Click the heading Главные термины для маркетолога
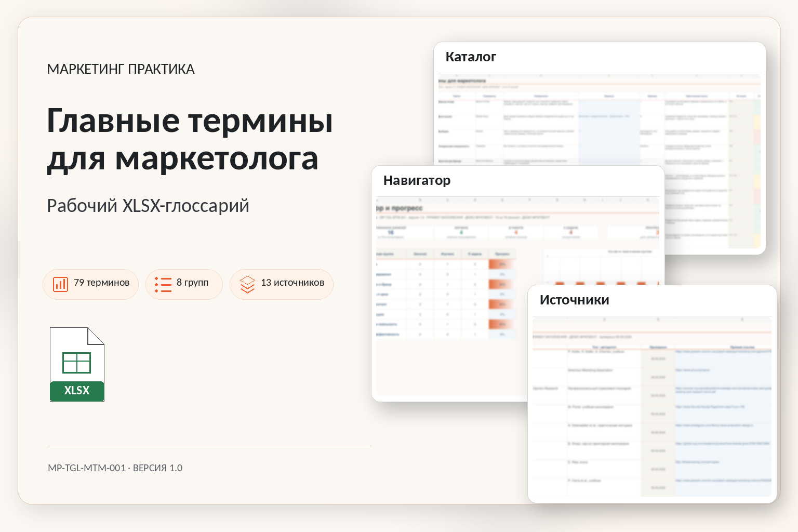The width and height of the screenshot is (798, 532). pos(190,139)
